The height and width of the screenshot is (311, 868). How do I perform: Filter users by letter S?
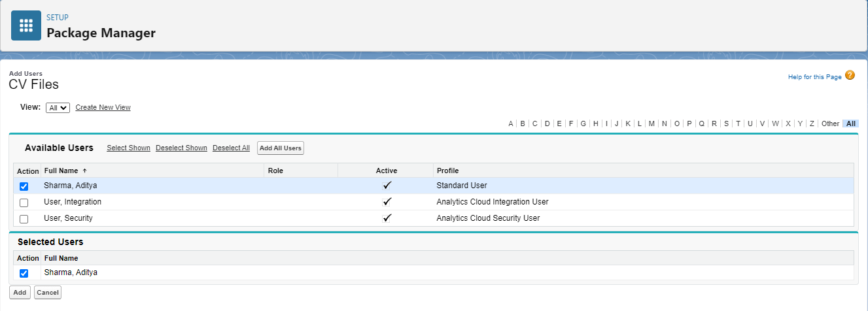[x=726, y=123]
